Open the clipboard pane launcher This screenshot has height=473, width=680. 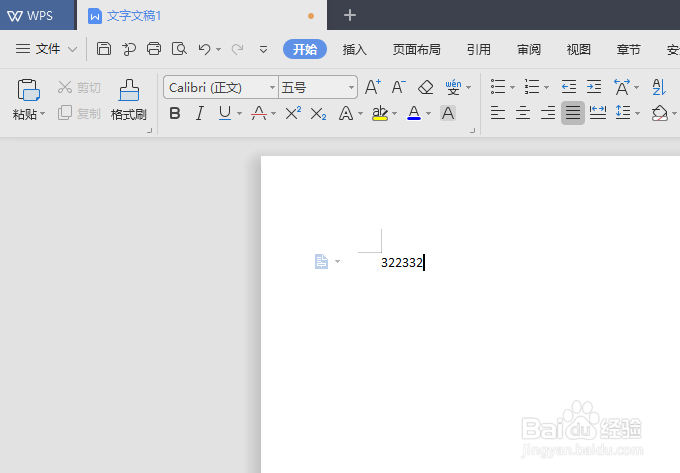150,130
